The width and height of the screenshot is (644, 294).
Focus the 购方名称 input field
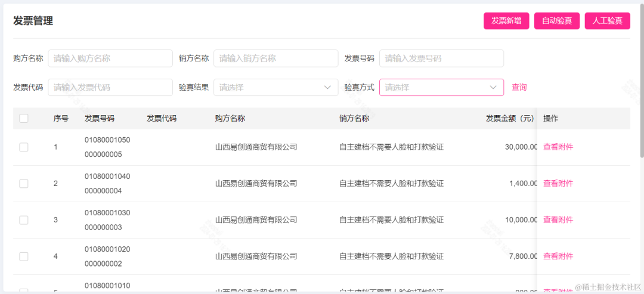coord(110,58)
